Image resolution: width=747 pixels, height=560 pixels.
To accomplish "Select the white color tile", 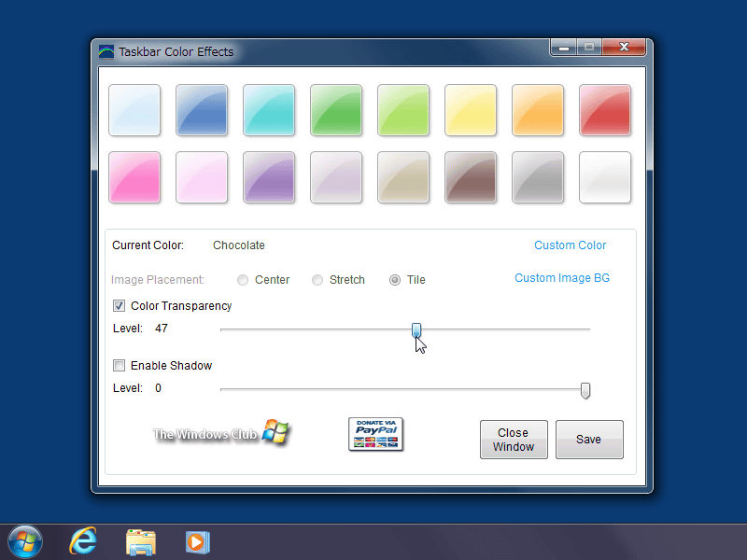I will pyautogui.click(x=604, y=177).
